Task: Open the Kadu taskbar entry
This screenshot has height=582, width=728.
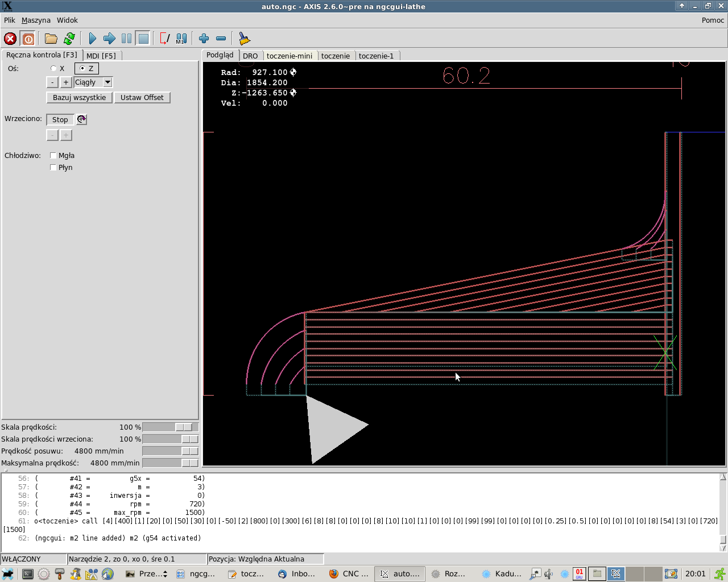Action: pos(502,574)
